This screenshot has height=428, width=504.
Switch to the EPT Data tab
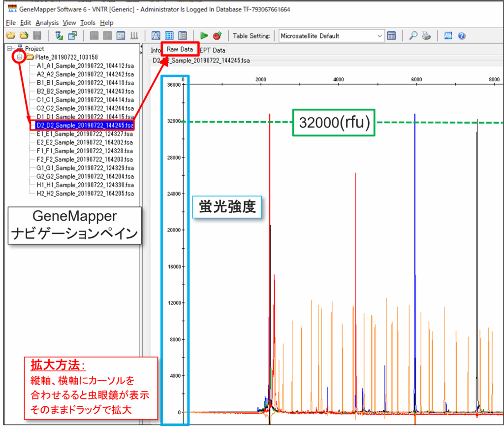213,50
